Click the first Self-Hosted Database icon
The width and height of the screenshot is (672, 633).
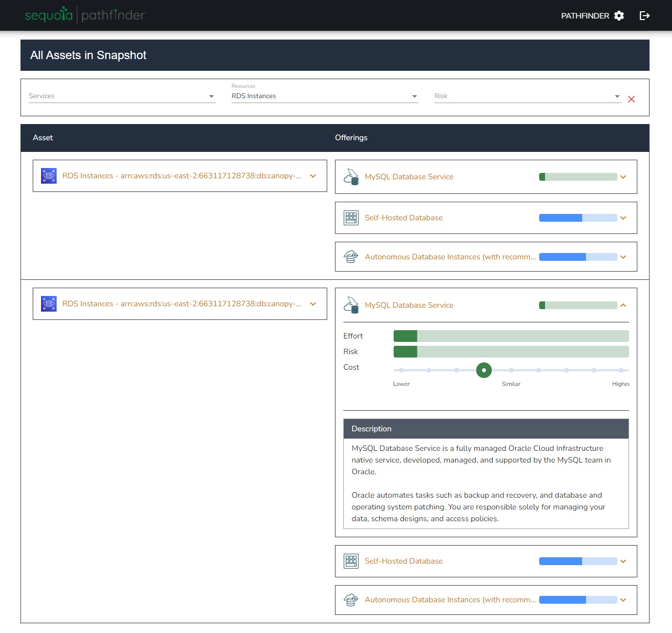351,218
